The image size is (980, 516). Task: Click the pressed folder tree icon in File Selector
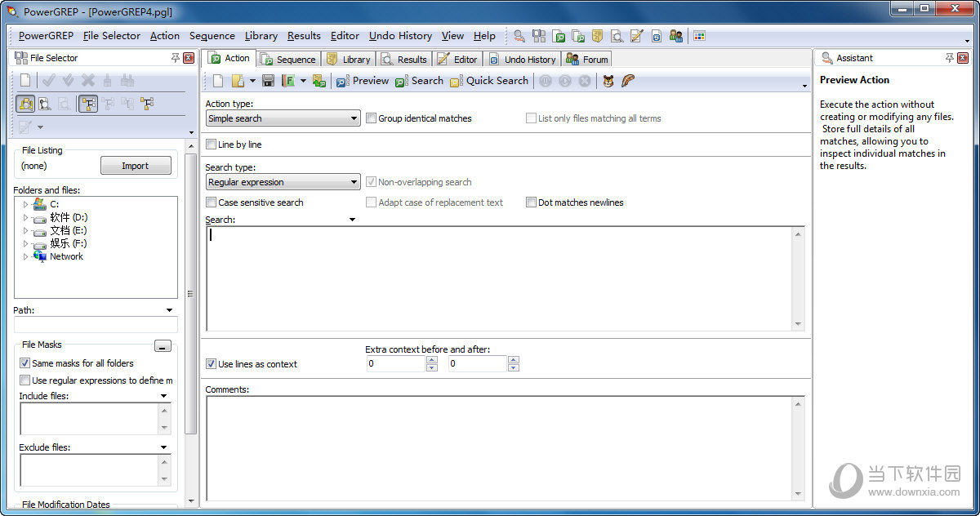87,104
